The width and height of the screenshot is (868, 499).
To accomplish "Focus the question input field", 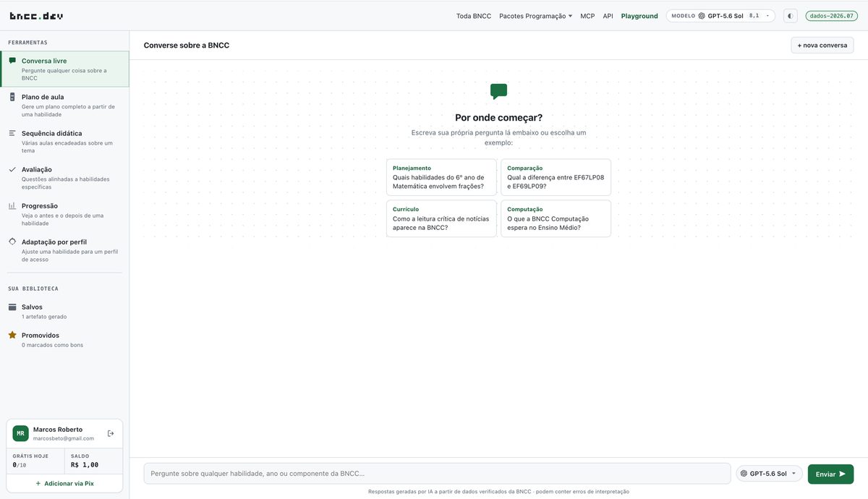I will (x=437, y=474).
